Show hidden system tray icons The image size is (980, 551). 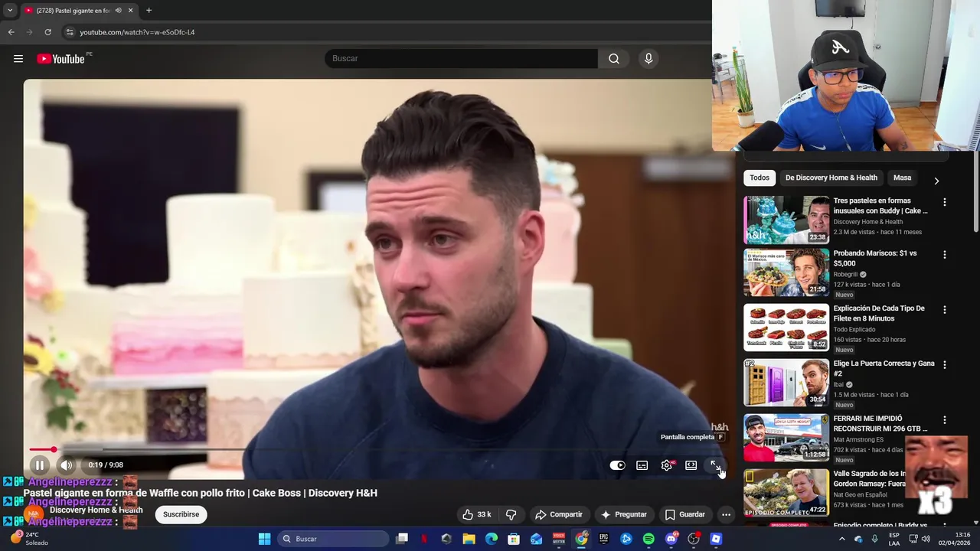(841, 539)
